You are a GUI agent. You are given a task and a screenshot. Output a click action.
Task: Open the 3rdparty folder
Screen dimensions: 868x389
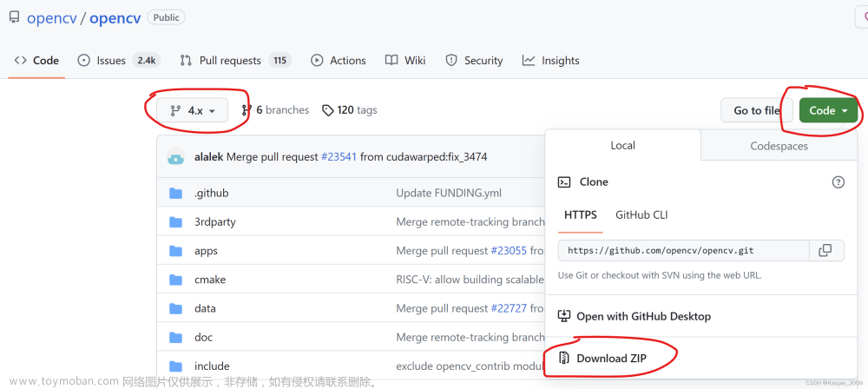[214, 222]
